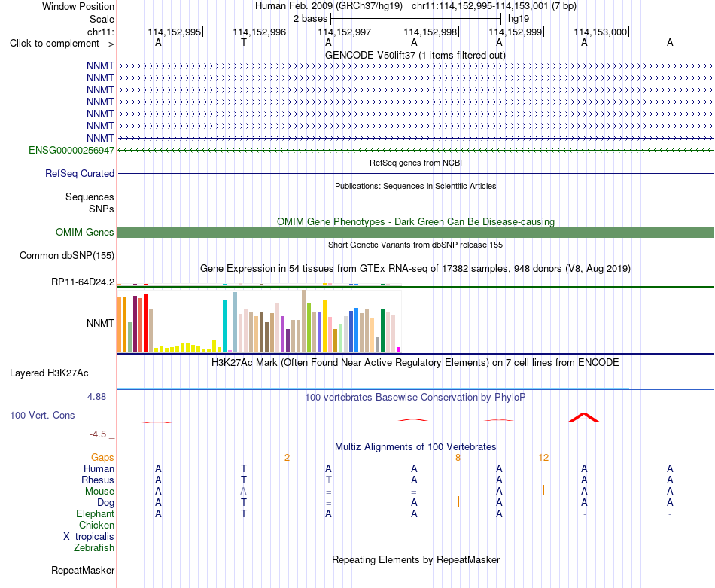Click the 'Chicken' alignment row label
Image resolution: width=715 pixels, height=588 pixels.
(x=96, y=525)
